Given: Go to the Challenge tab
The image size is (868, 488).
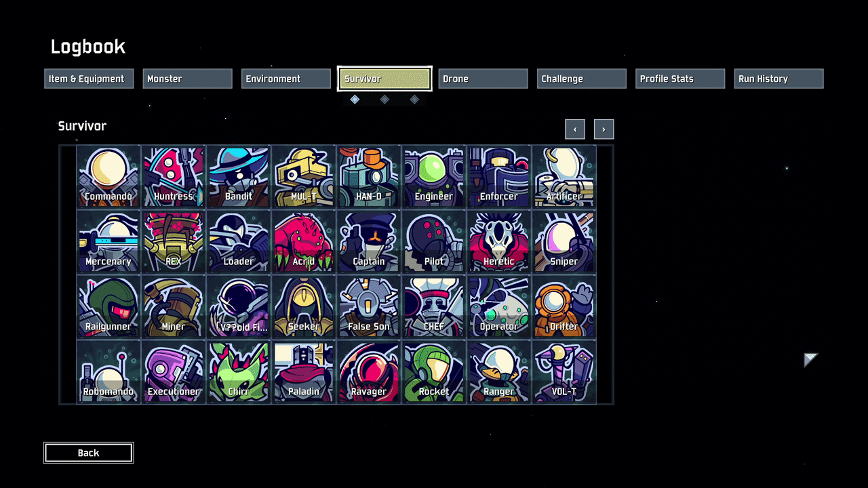Looking at the screenshot, I should click(582, 79).
